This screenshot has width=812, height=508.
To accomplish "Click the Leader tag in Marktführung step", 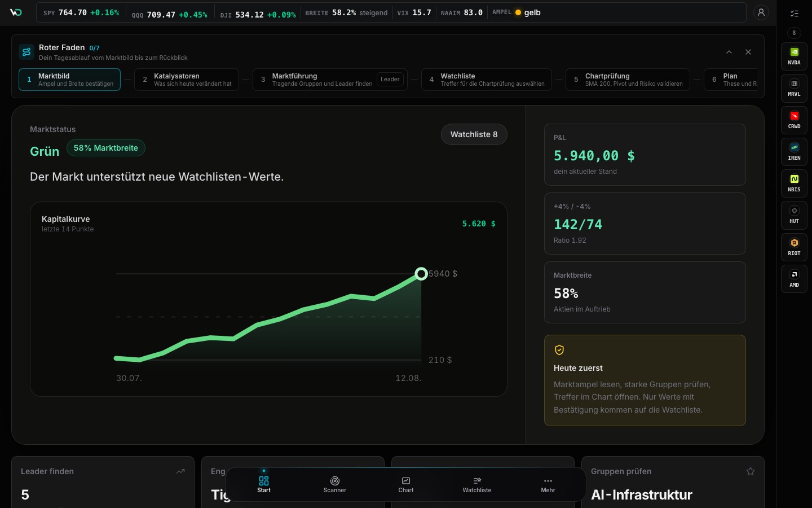I will click(390, 80).
